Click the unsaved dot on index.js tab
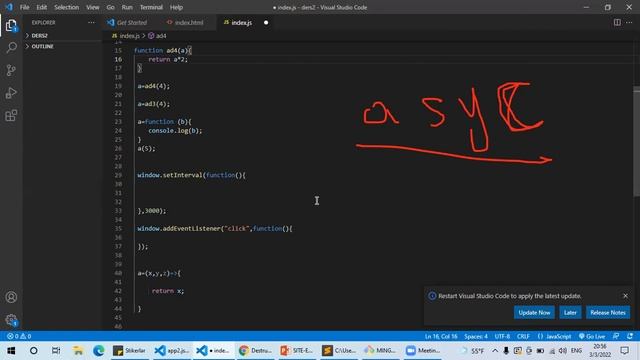The image size is (640, 360). [x=266, y=22]
